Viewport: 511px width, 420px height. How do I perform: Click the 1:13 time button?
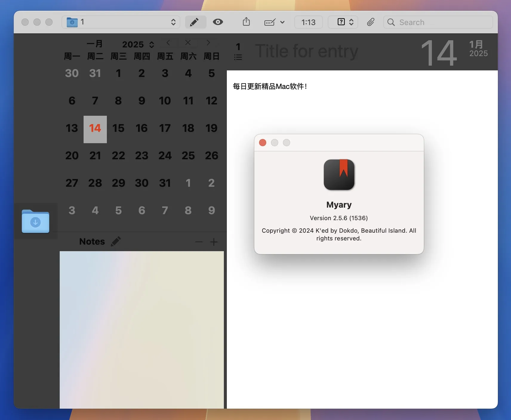tap(308, 22)
